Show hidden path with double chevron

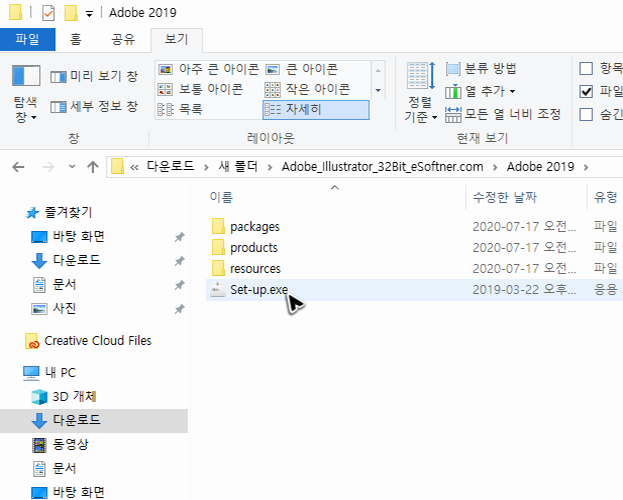click(134, 167)
